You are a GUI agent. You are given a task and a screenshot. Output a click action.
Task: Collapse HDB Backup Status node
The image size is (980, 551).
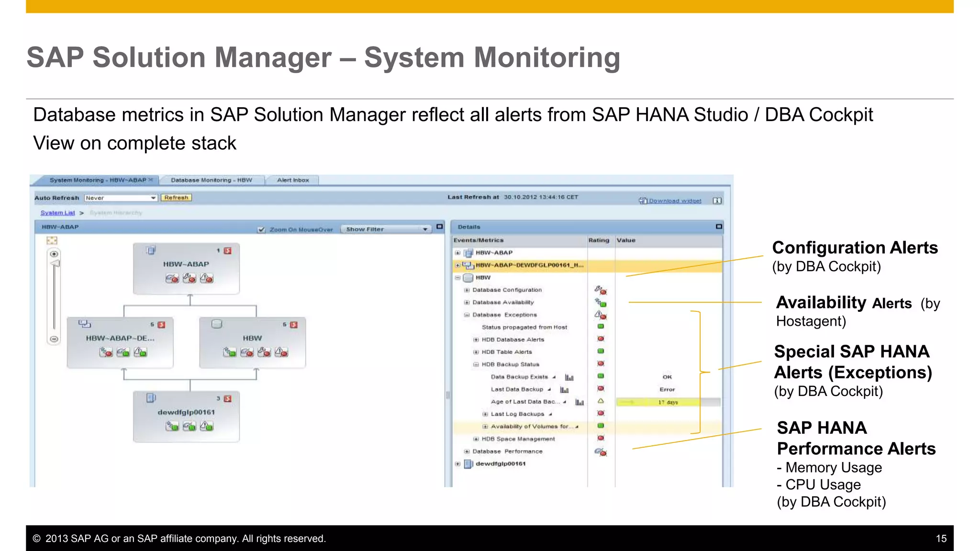click(x=476, y=364)
